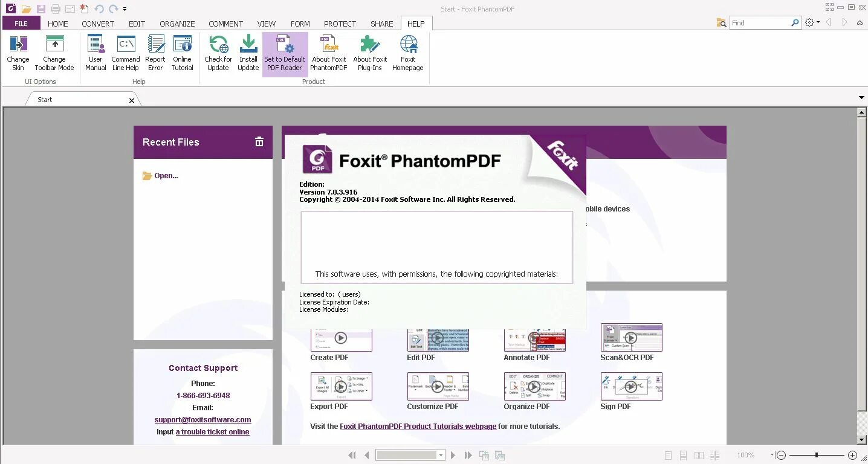Switch to the VIEW ribbon tab

[x=267, y=24]
